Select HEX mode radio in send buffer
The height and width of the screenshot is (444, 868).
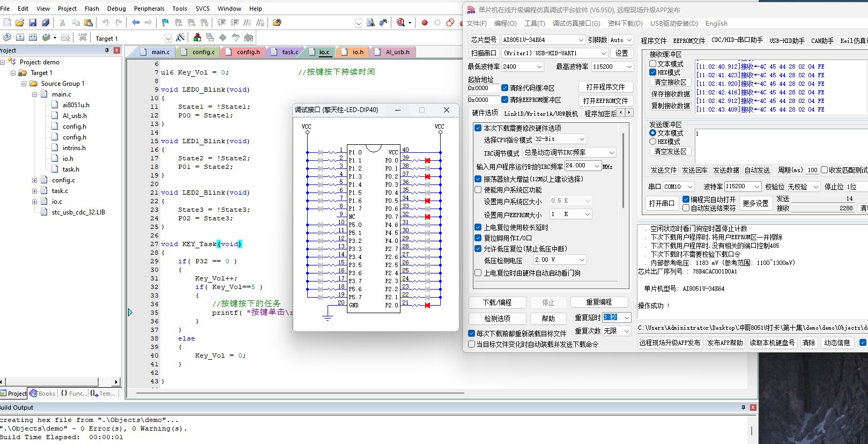653,142
